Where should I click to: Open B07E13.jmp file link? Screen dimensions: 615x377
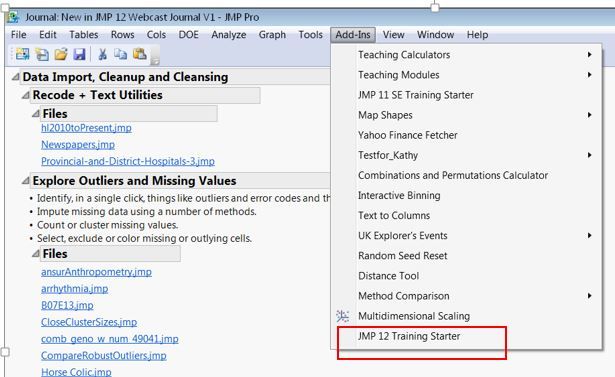click(x=67, y=305)
